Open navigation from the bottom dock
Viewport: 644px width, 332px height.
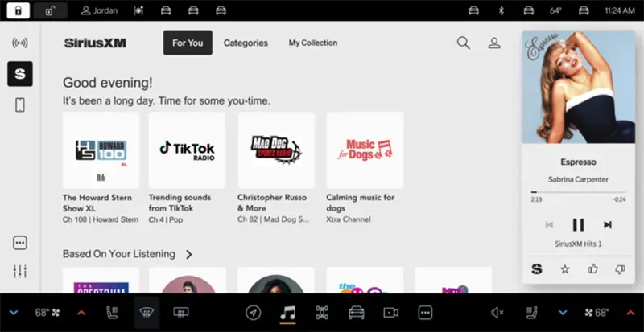tap(254, 313)
